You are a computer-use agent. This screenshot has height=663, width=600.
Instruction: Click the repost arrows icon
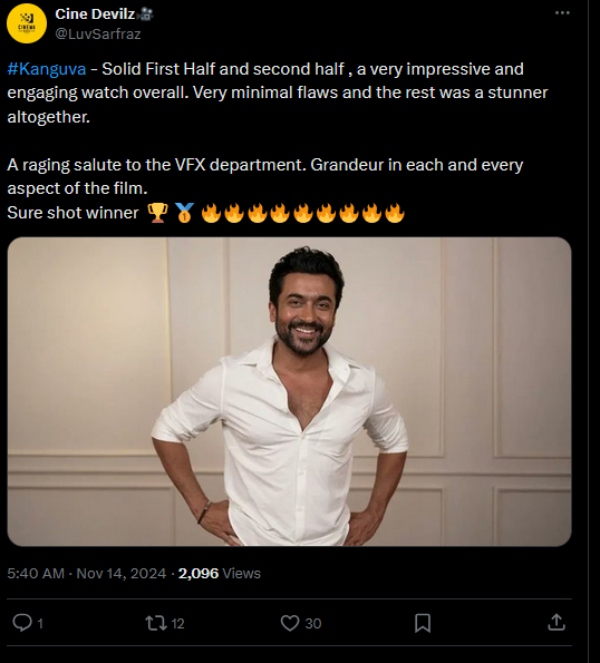coord(156,622)
